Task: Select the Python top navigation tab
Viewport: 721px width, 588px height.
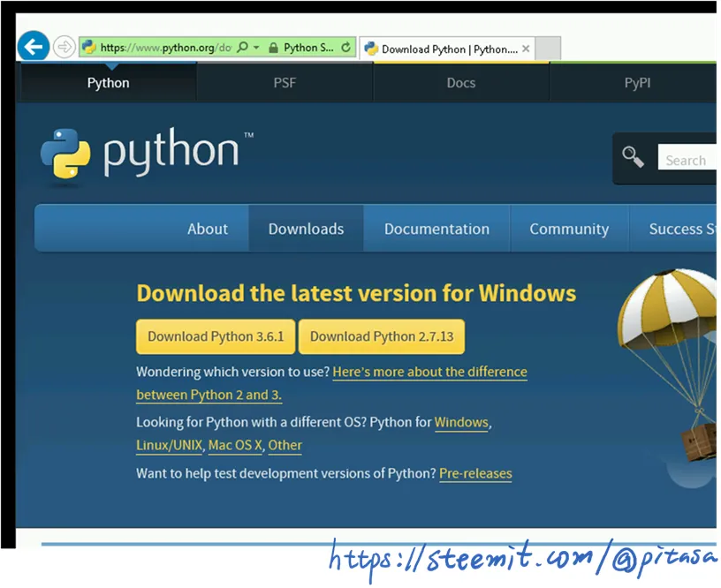Action: point(109,83)
